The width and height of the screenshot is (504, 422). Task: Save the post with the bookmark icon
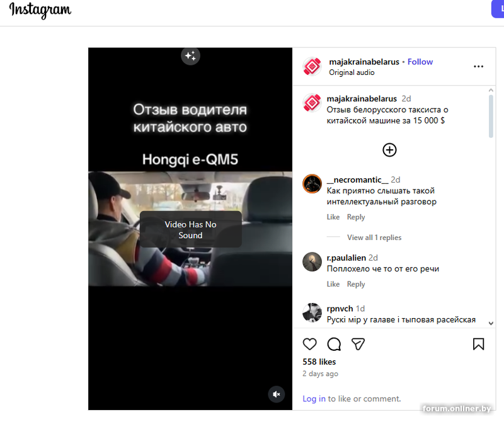point(478,345)
